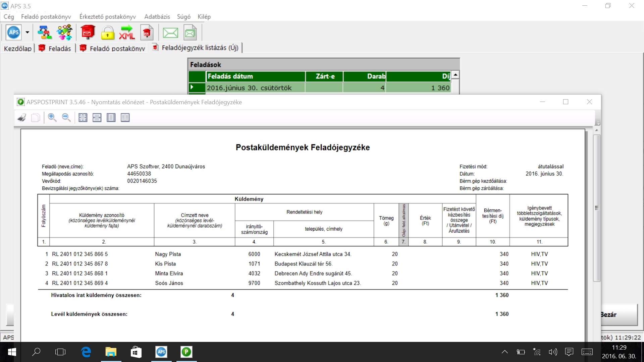Click the yellow padlock toolbar icon
Viewport: 644px width, 362px height.
107,33
